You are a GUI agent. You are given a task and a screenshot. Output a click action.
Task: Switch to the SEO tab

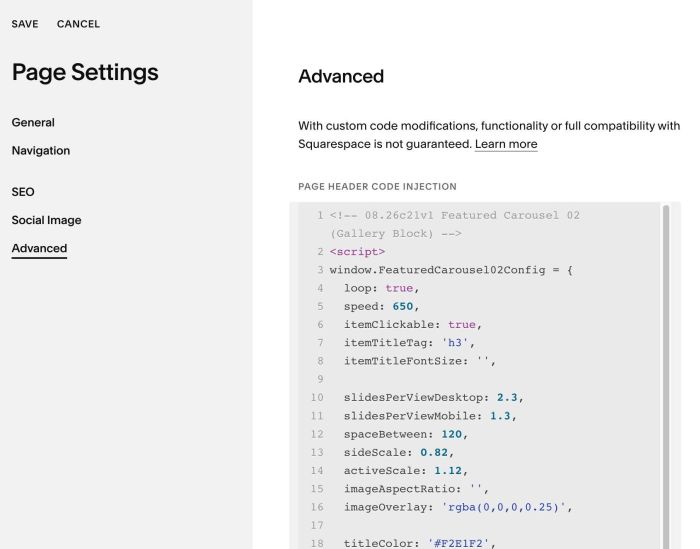tap(23, 192)
